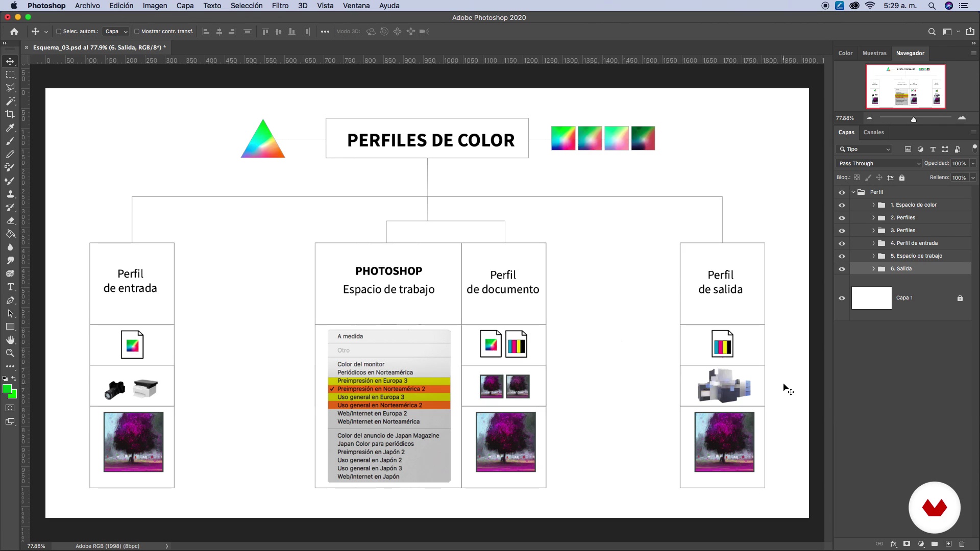This screenshot has height=551, width=980.
Task: Toggle Quick Mask mode
Action: pyautogui.click(x=10, y=408)
